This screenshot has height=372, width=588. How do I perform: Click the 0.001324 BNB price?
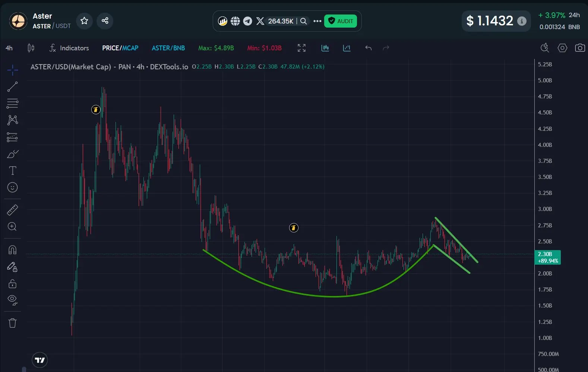pyautogui.click(x=560, y=27)
